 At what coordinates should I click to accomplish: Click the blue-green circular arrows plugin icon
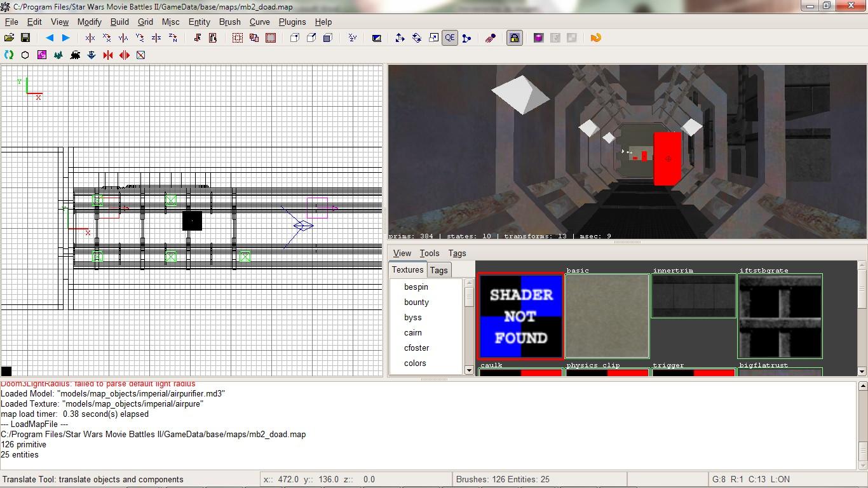(x=9, y=55)
